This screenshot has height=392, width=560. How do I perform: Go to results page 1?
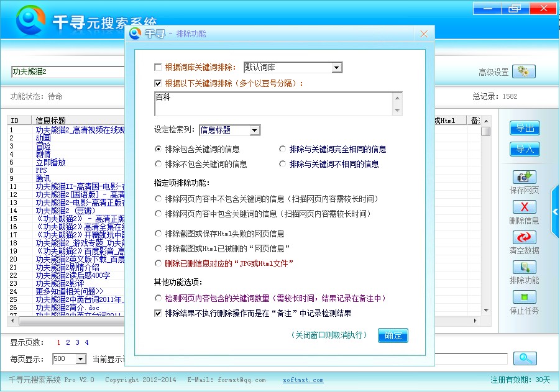(58, 342)
